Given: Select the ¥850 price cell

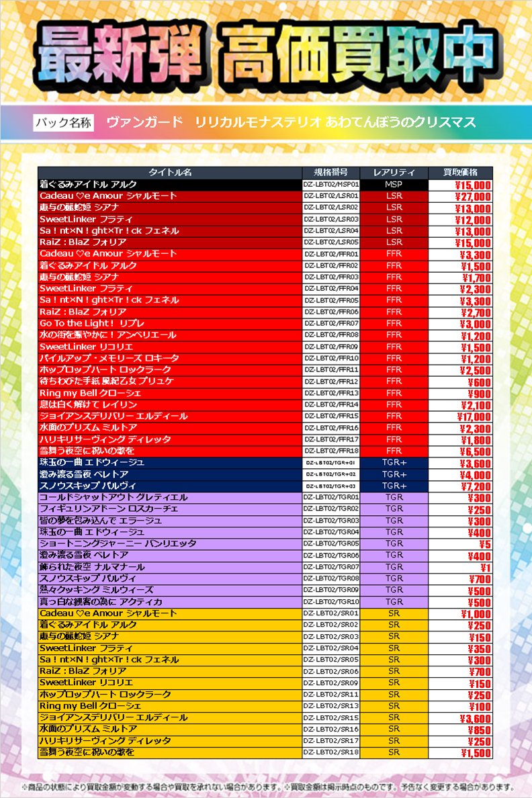Looking at the screenshot, I should pos(460,729).
